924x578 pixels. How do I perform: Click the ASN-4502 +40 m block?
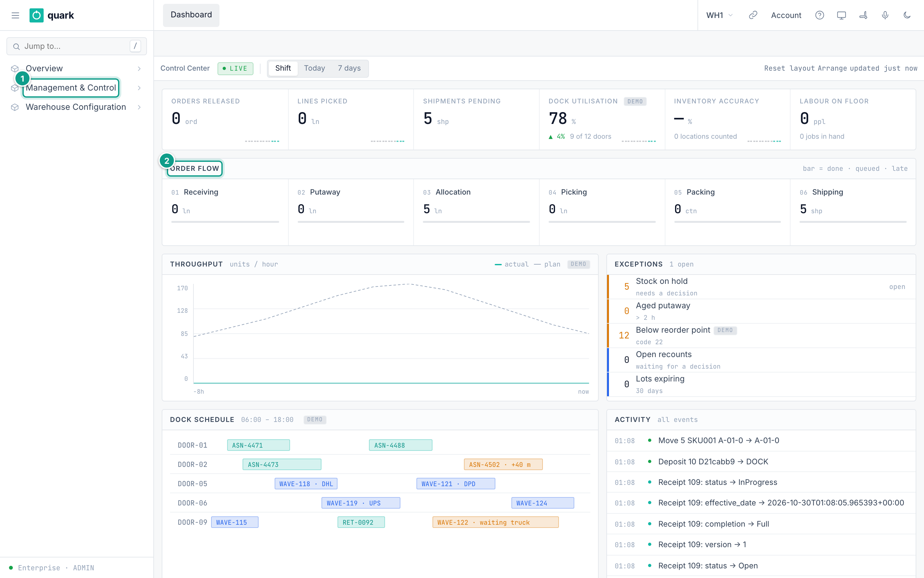503,464
